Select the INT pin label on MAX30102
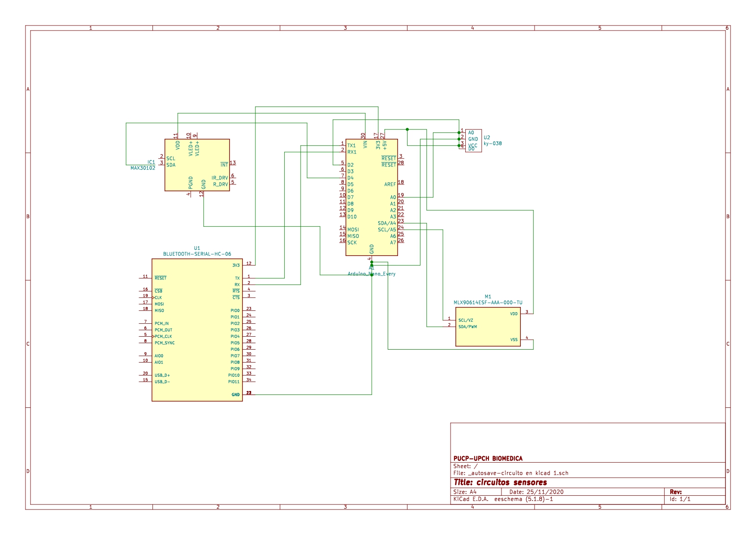This screenshot has height=535, width=756. (x=224, y=165)
